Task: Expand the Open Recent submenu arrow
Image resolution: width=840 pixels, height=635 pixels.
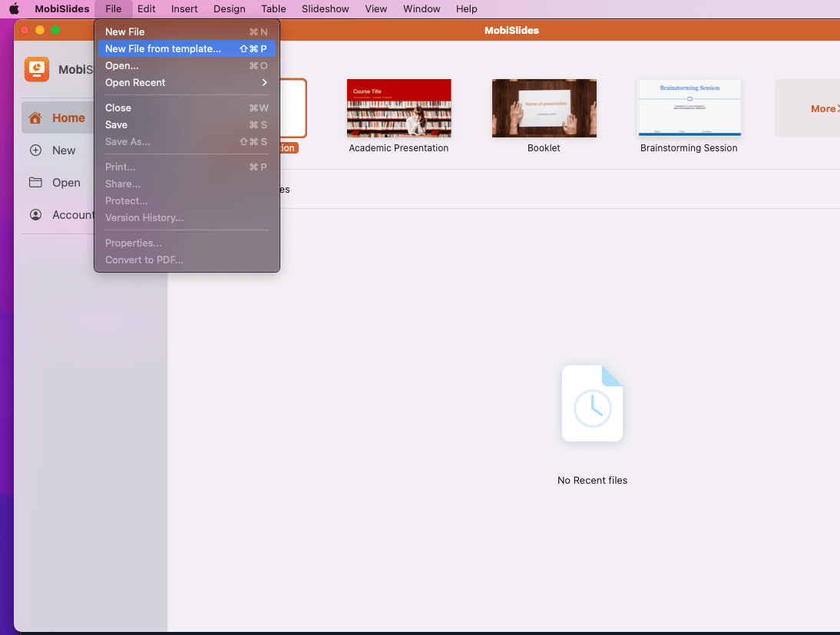Action: [x=264, y=83]
